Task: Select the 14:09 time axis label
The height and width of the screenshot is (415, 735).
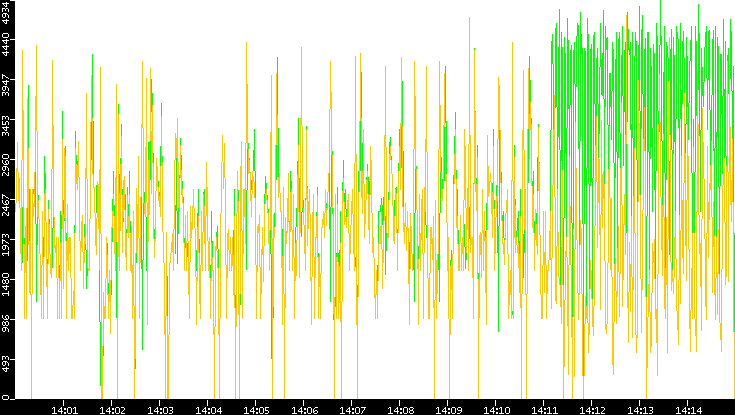Action: [448, 410]
